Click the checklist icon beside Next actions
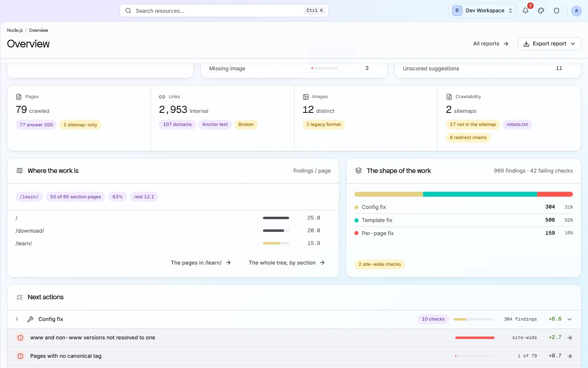 click(20, 297)
